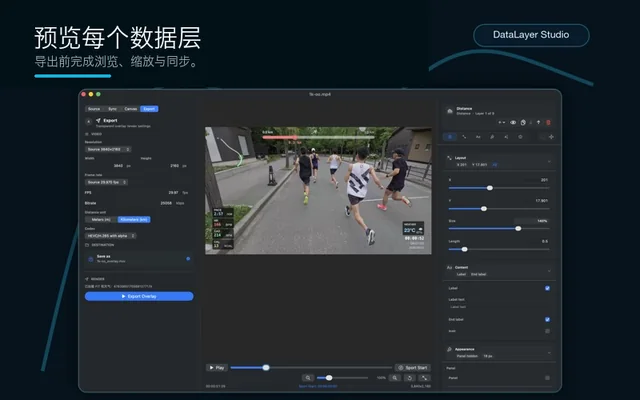Click the Sport Start timestamp link
This screenshot has height=400, width=640.
point(318,386)
